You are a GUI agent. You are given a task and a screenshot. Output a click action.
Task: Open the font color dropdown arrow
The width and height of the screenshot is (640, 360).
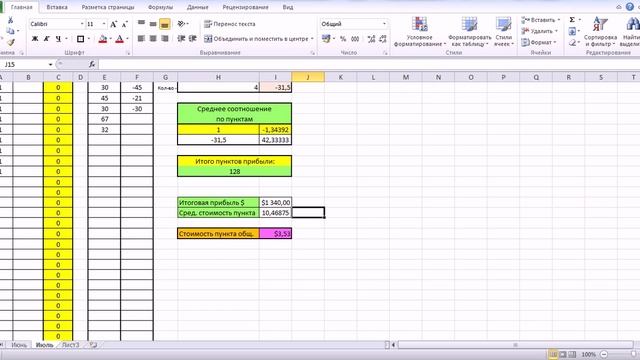point(127,39)
